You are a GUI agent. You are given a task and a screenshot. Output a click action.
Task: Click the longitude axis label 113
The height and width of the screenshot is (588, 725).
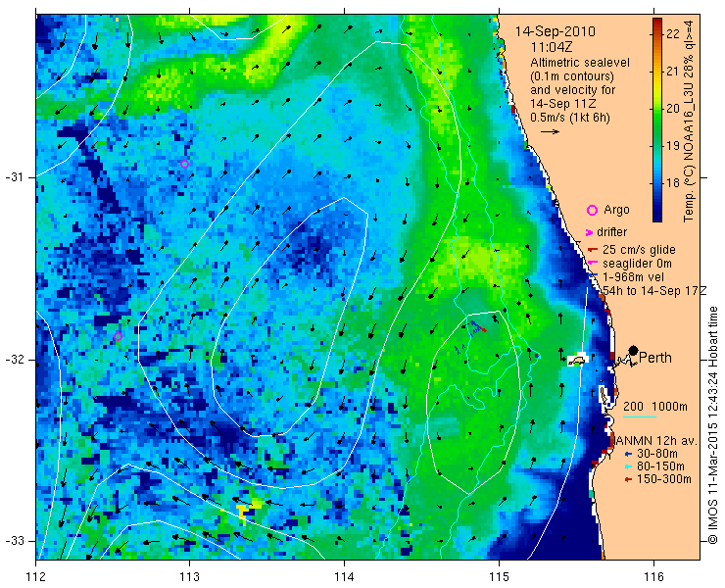189,577
